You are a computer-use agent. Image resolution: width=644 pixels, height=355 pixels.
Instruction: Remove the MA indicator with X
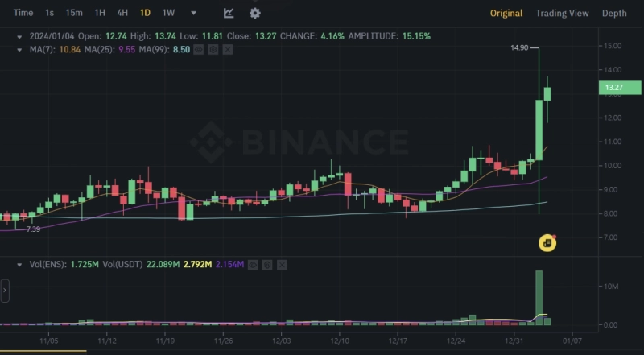[x=228, y=50]
